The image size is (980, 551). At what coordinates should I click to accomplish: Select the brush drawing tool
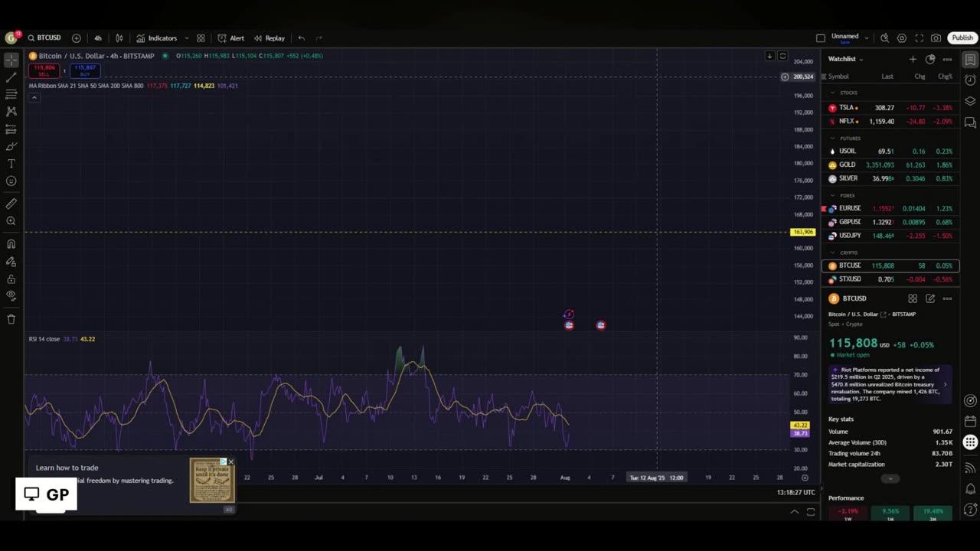(11, 146)
